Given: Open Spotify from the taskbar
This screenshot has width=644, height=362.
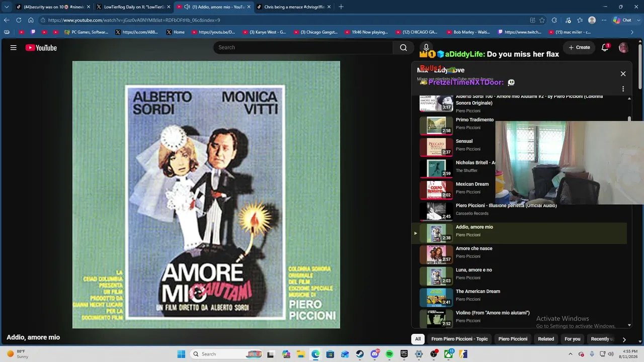Looking at the screenshot, I should coord(389,354).
